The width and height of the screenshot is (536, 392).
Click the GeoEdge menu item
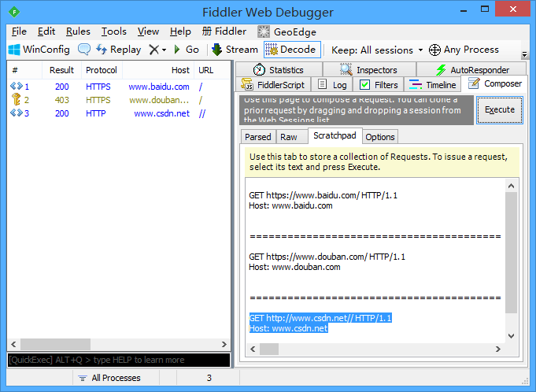286,32
